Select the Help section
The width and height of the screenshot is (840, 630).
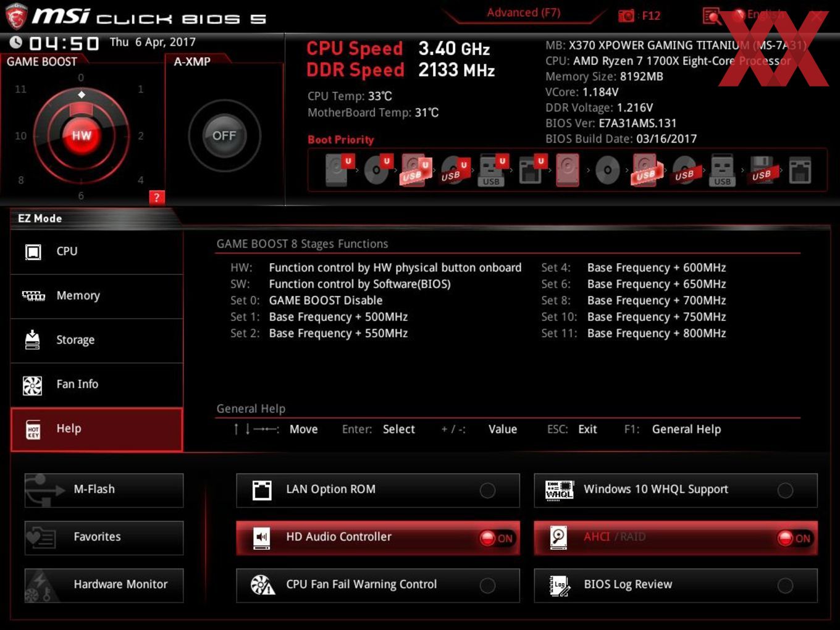tap(97, 429)
